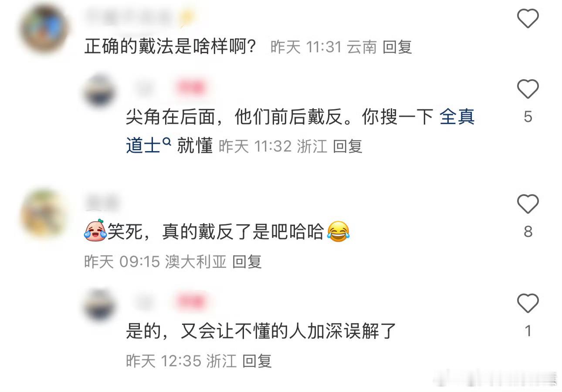Open the 全真道士 search link
The image size is (562, 392).
[x=457, y=117]
